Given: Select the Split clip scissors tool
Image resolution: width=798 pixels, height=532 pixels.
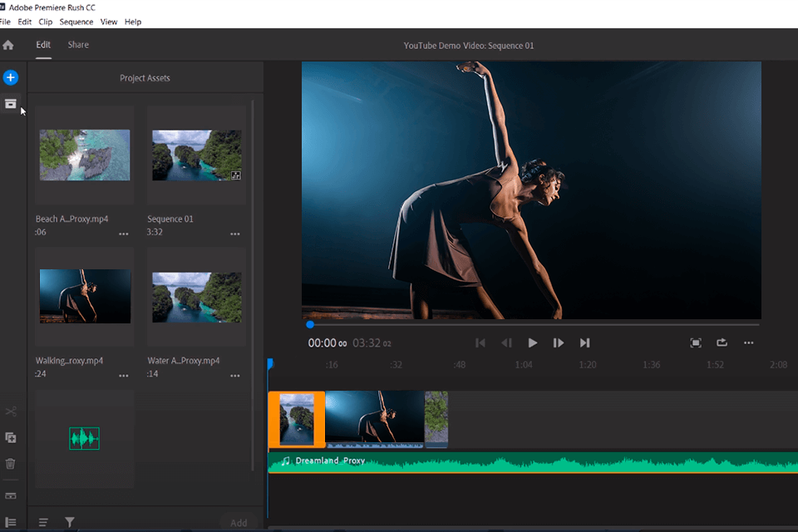Looking at the screenshot, I should tap(10, 411).
